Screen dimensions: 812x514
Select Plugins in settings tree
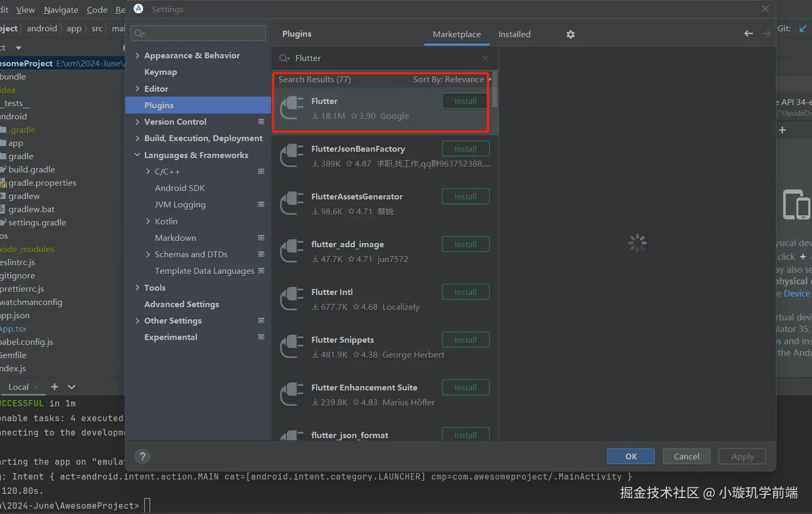click(198, 105)
